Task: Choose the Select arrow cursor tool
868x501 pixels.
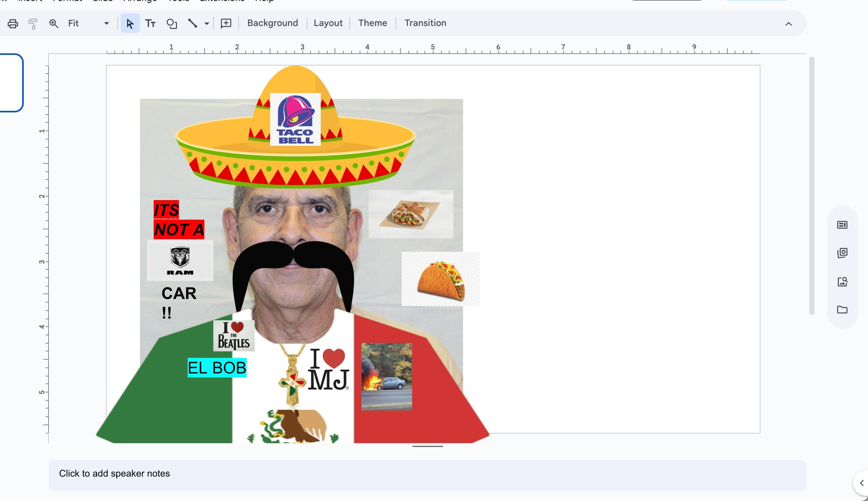Action: (x=130, y=23)
